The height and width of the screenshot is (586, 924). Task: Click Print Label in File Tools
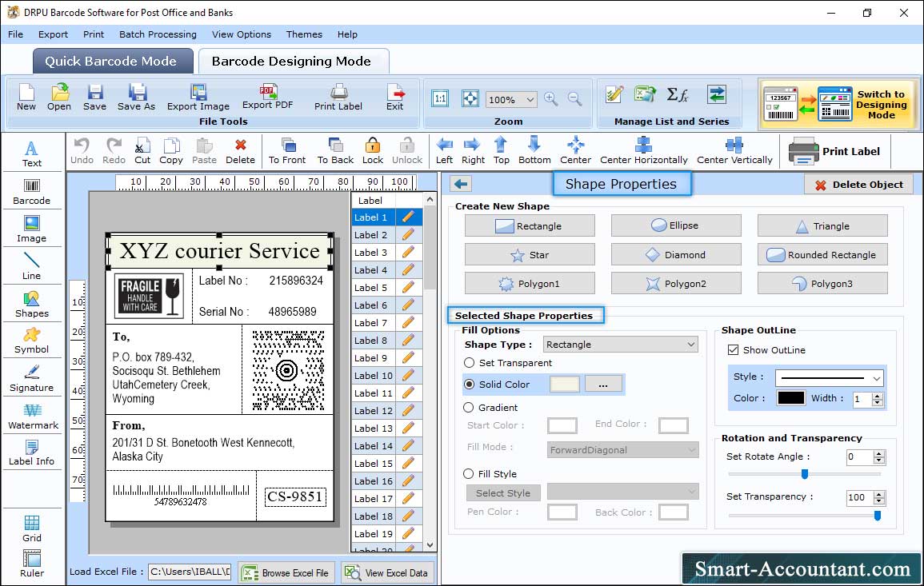click(x=338, y=98)
